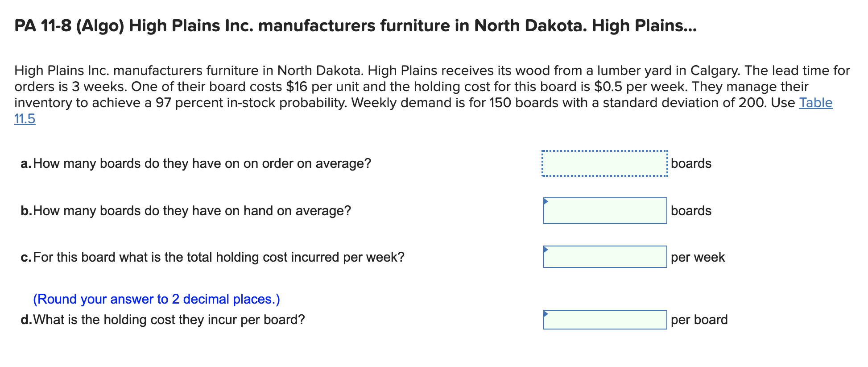This screenshot has width=868, height=367.
Task: Click the per week unit label
Action: [x=698, y=257]
